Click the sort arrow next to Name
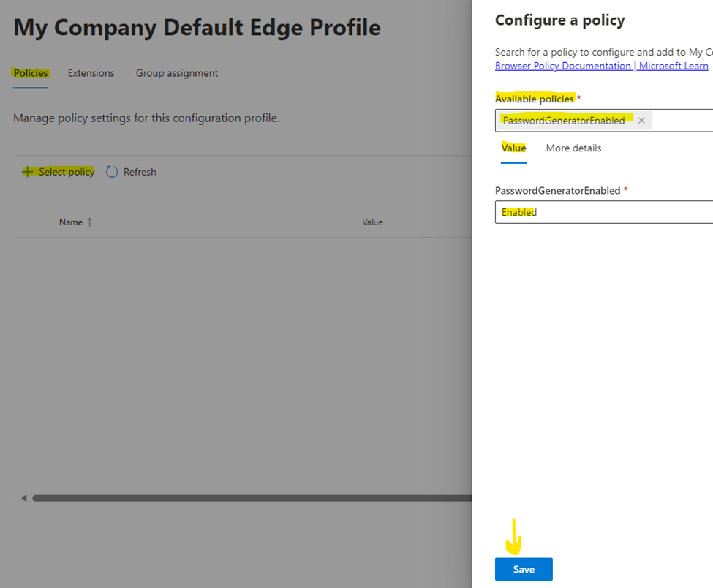This screenshot has width=713, height=588. [90, 222]
